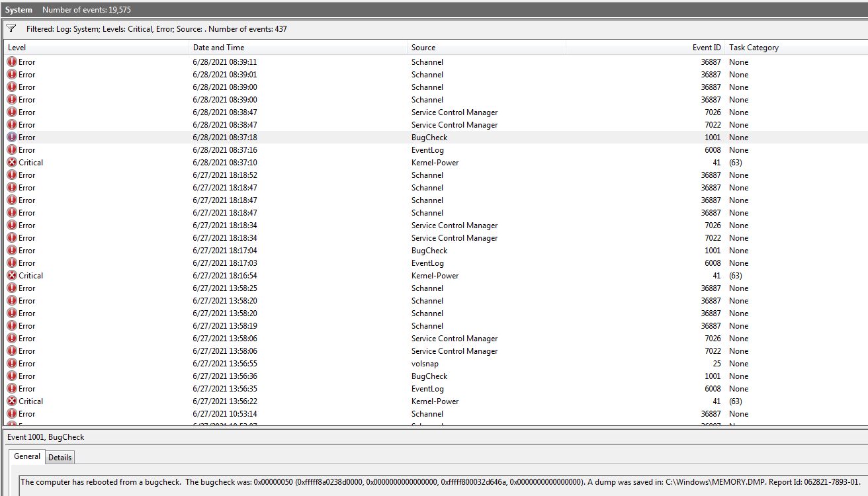This screenshot has width=868, height=496.
Task: Click Critical icon for 08:37:10 Kernel-Power event
Action: [x=12, y=163]
